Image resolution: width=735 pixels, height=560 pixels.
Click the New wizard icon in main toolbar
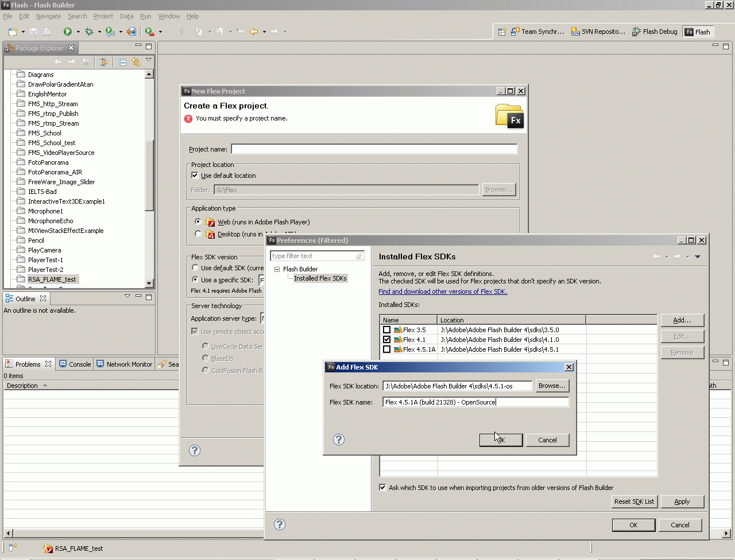click(x=12, y=32)
